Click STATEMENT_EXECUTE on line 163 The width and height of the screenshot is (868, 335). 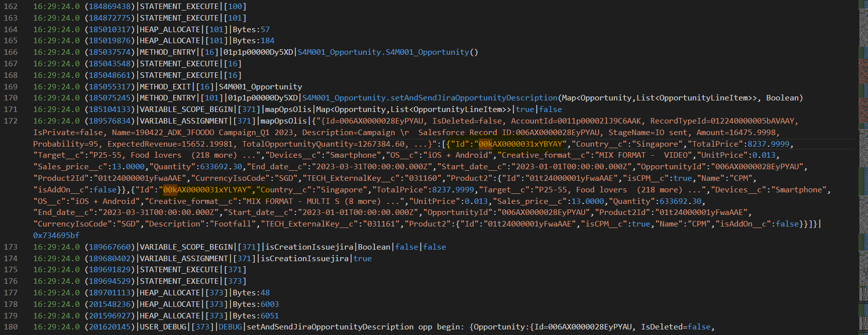179,18
